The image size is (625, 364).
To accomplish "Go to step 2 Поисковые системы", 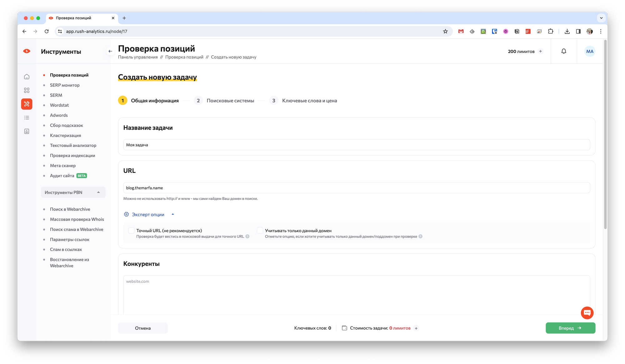I will click(230, 101).
